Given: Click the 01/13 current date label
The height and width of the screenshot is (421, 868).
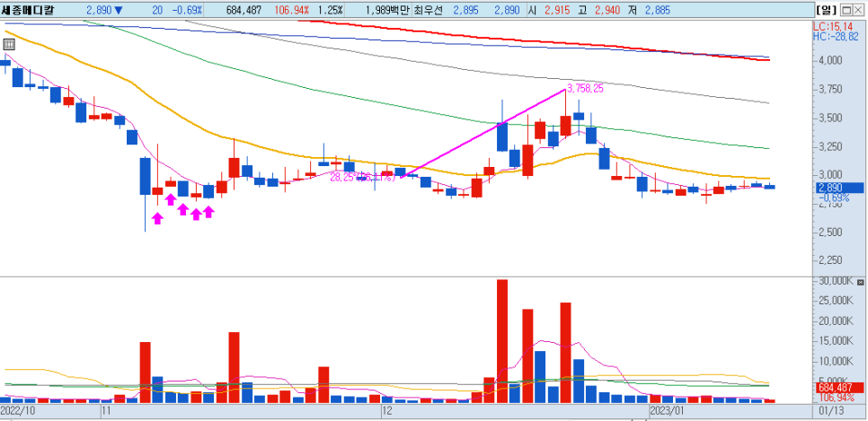Looking at the screenshot, I should point(829,412).
